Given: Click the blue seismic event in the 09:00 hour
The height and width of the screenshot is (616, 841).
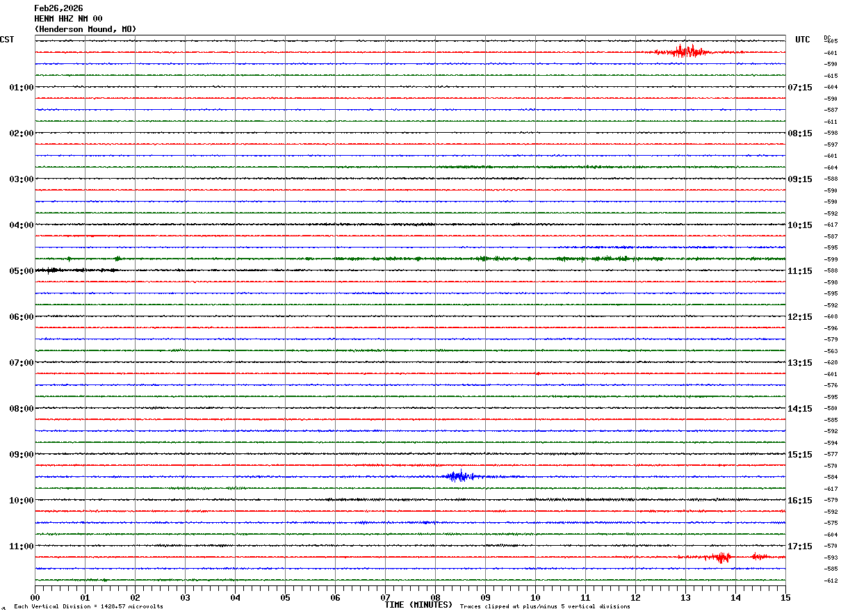Looking at the screenshot, I should point(458,476).
